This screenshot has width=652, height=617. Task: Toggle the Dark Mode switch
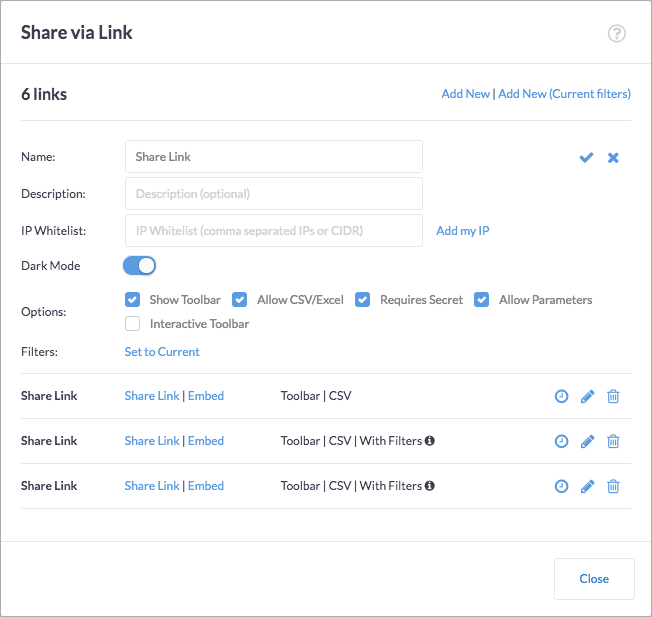click(139, 266)
